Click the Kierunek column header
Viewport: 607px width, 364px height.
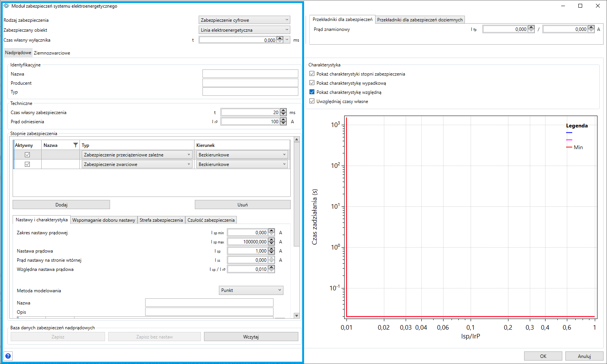(x=242, y=145)
